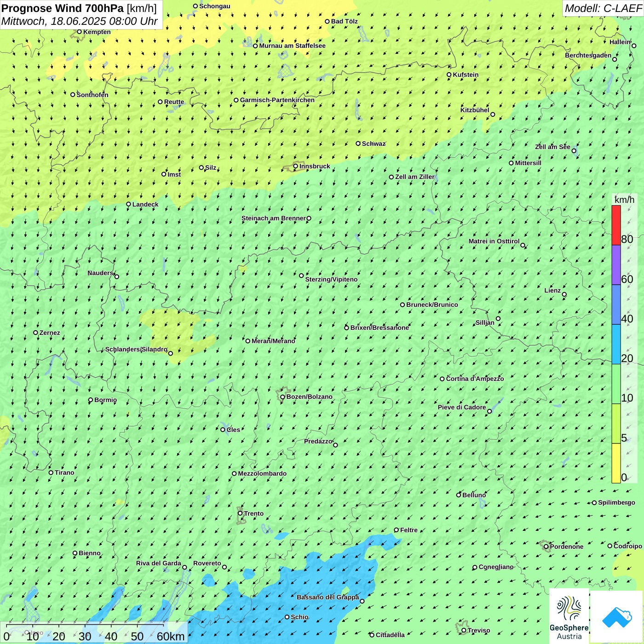Click the Hallein city marker circle

pyautogui.click(x=634, y=46)
